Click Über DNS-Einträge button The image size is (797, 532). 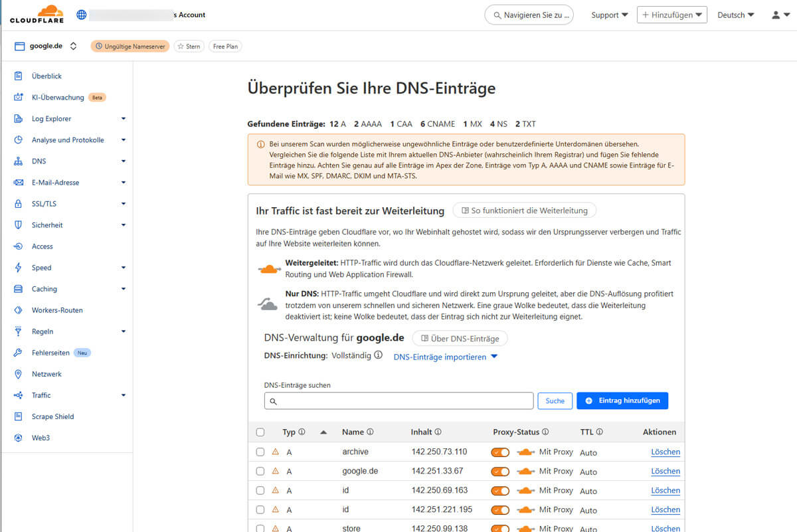point(460,338)
